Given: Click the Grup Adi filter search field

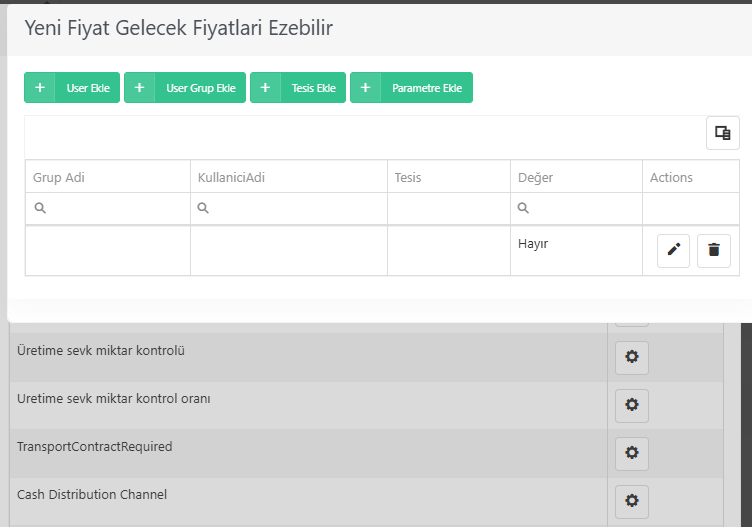Looking at the screenshot, I should click(x=108, y=209).
